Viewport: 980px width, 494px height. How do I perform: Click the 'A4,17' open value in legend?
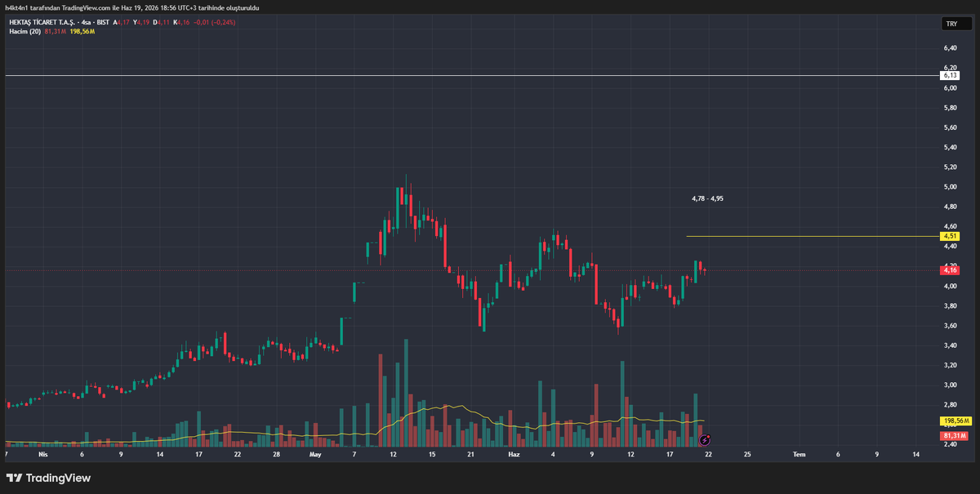pyautogui.click(x=122, y=22)
